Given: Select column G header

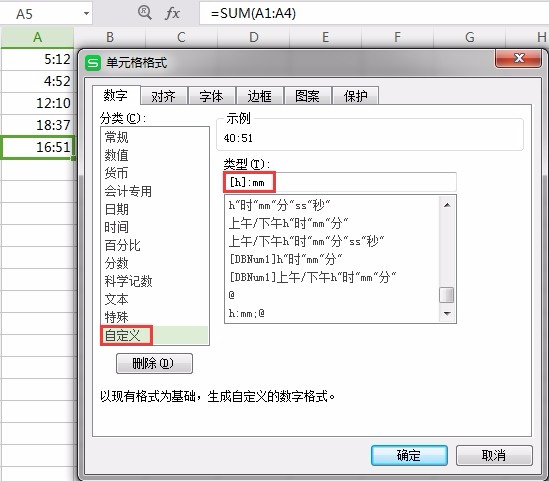Looking at the screenshot, I should 470,37.
